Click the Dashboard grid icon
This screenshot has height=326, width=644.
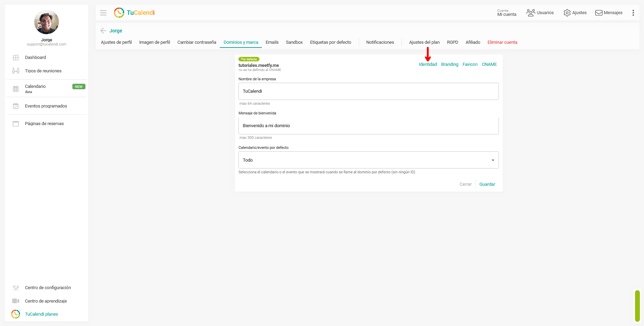click(16, 58)
